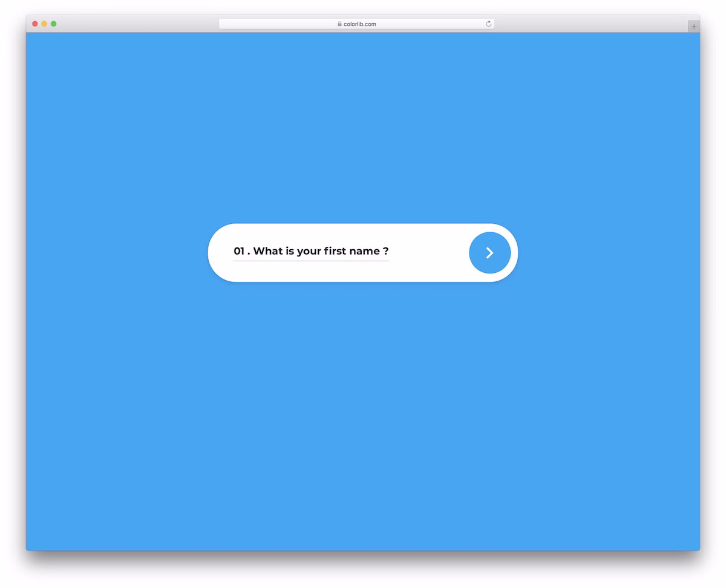This screenshot has height=588, width=726.
Task: Close the browser window with red button
Action: 35,24
